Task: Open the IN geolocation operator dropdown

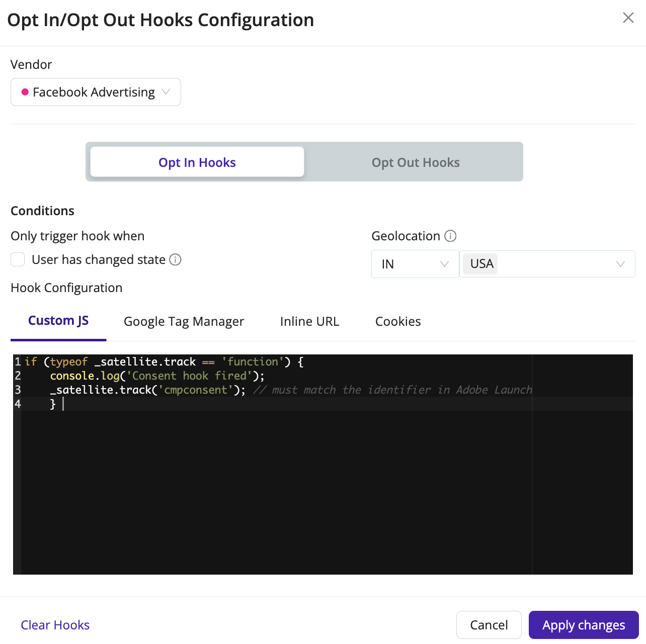Action: click(x=415, y=264)
